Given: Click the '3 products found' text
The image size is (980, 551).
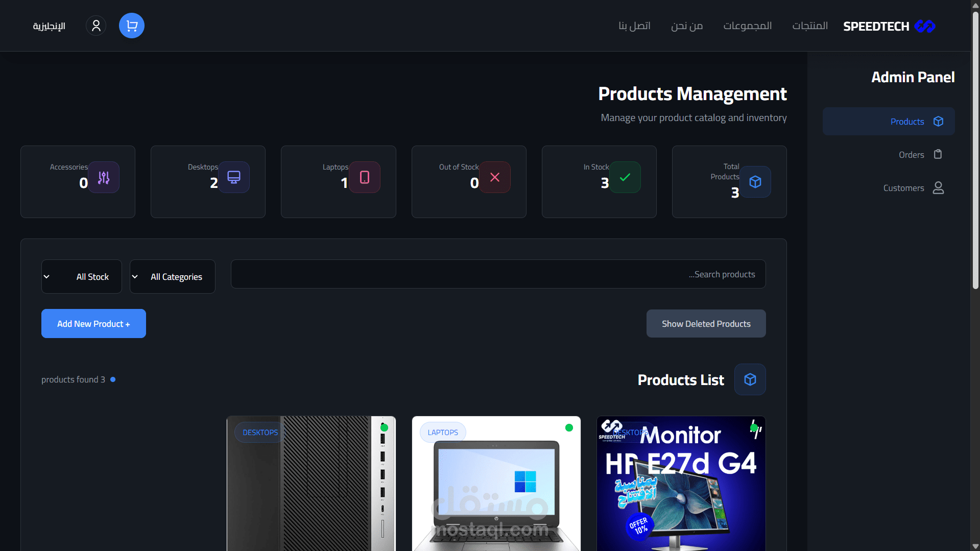Looking at the screenshot, I should pos(73,379).
